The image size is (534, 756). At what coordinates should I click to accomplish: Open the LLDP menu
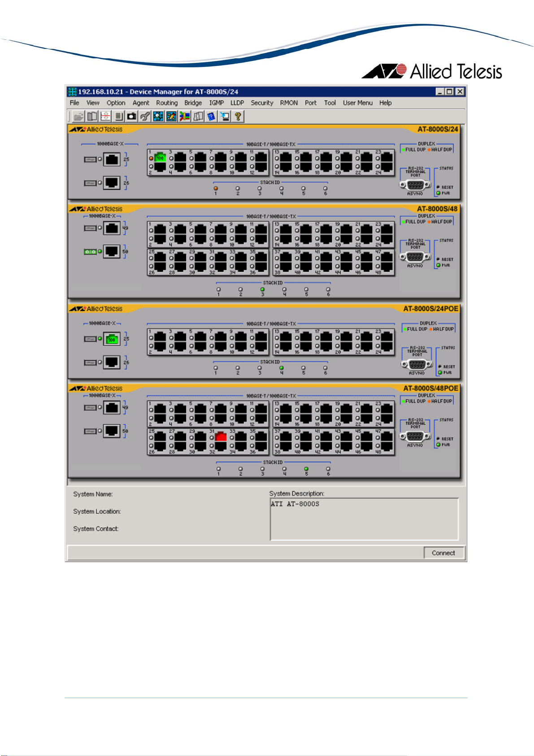click(x=237, y=103)
